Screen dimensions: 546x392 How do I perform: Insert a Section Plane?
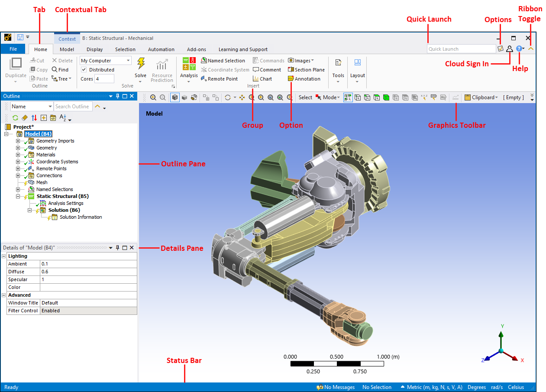coord(306,70)
